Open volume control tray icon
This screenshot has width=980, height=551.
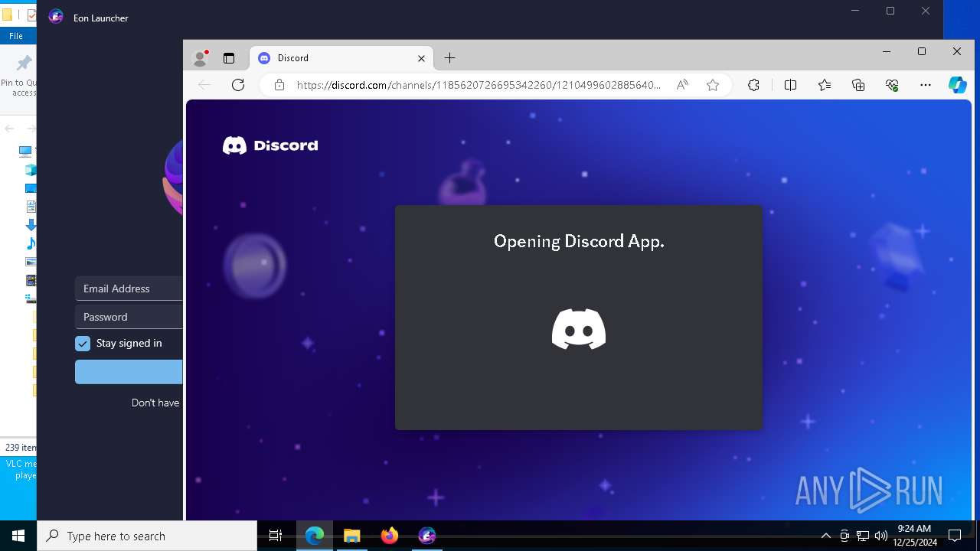coord(880,536)
